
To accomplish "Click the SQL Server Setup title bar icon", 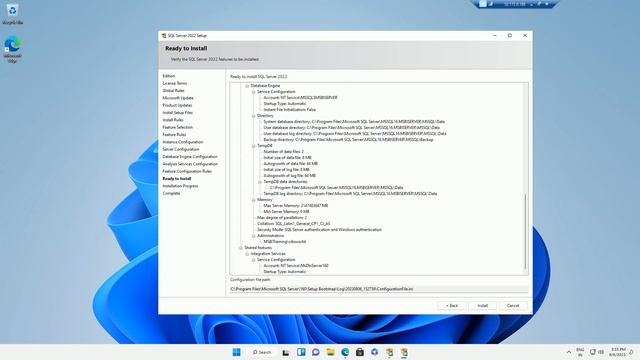I will (164, 36).
